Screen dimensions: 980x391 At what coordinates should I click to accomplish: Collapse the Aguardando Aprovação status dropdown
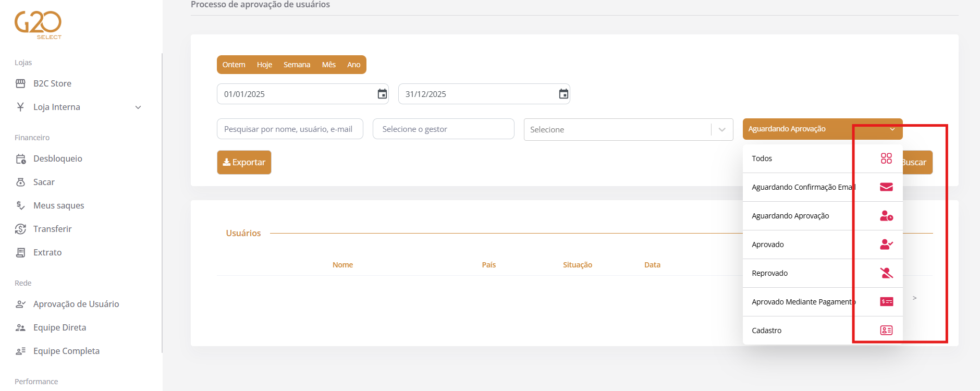(x=823, y=129)
